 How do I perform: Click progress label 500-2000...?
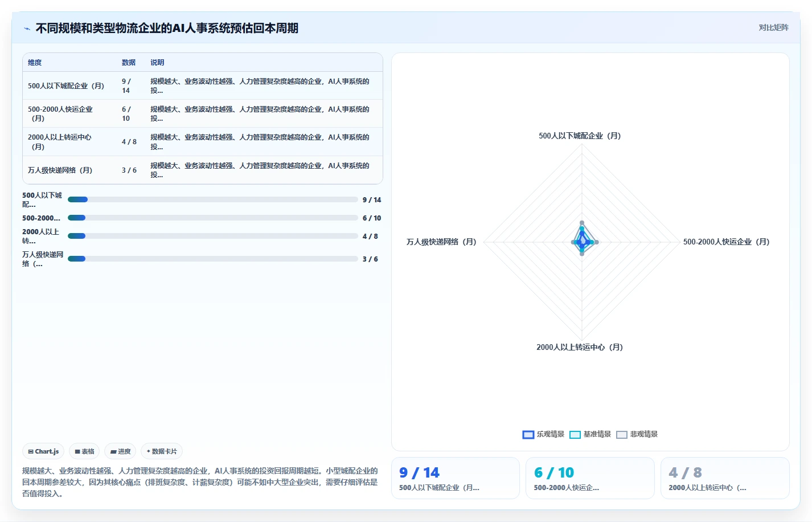tap(41, 218)
